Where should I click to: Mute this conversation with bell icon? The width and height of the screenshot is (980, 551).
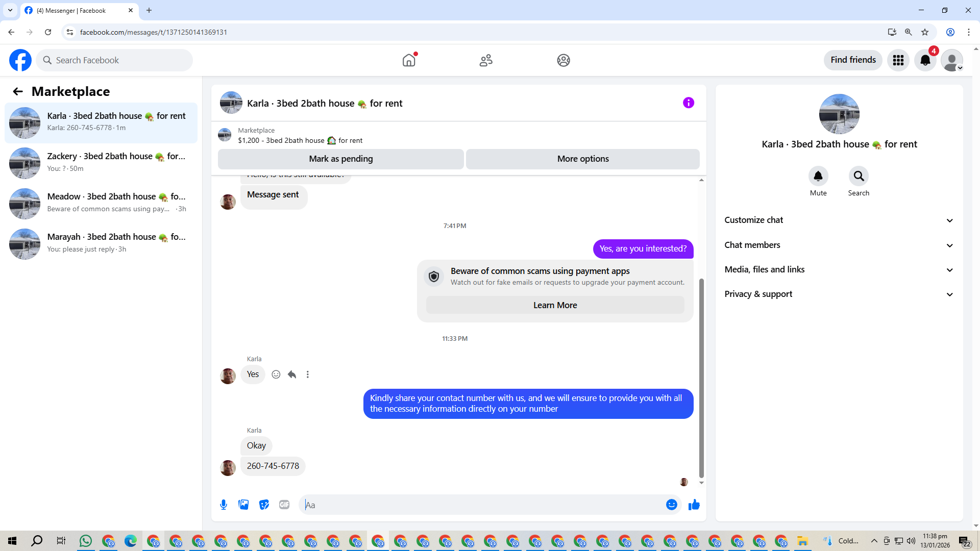pyautogui.click(x=818, y=177)
